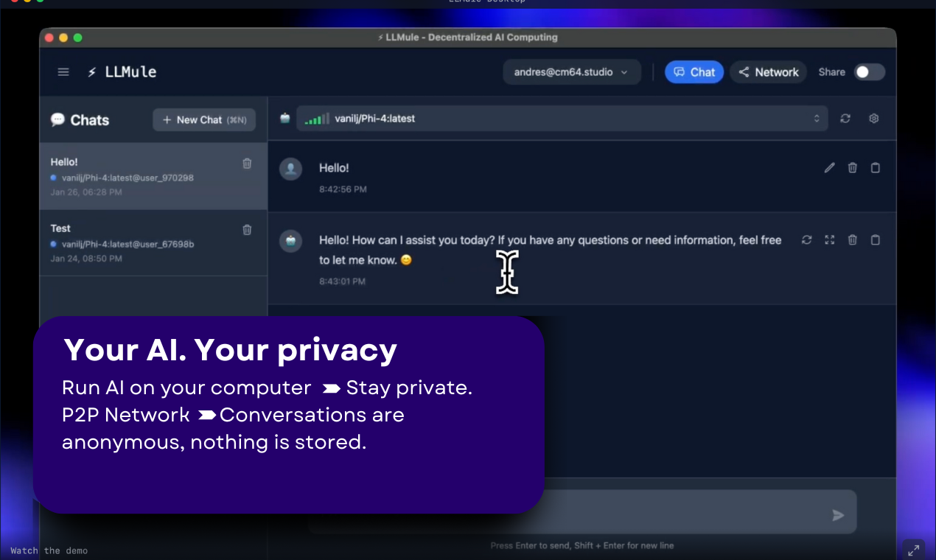Click the robot icon beside model selector
936x560 pixels.
tap(285, 118)
